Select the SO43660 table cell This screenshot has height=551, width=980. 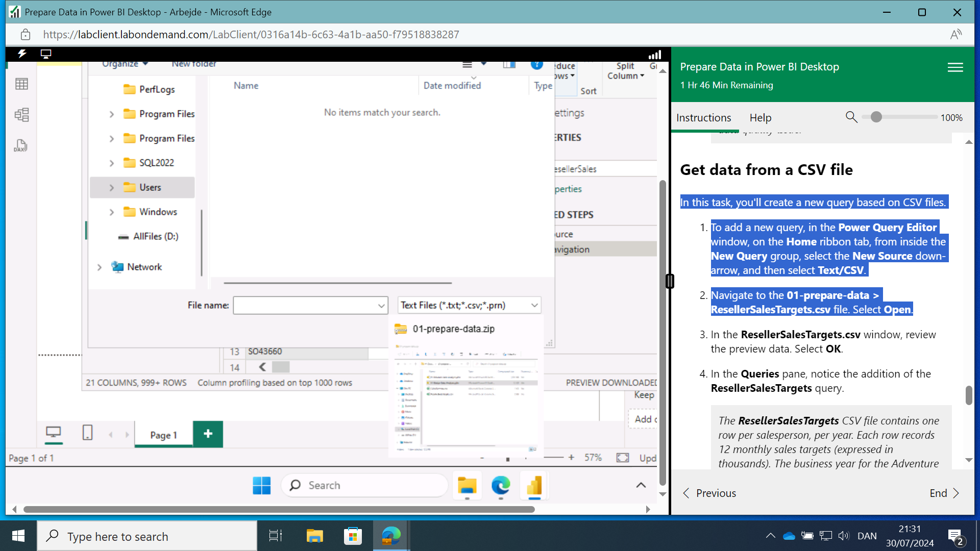[307, 352]
